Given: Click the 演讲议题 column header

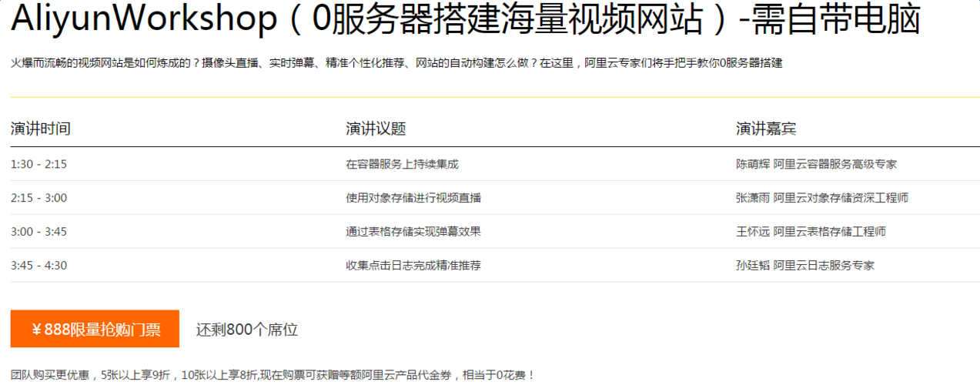Looking at the screenshot, I should click(376, 129).
